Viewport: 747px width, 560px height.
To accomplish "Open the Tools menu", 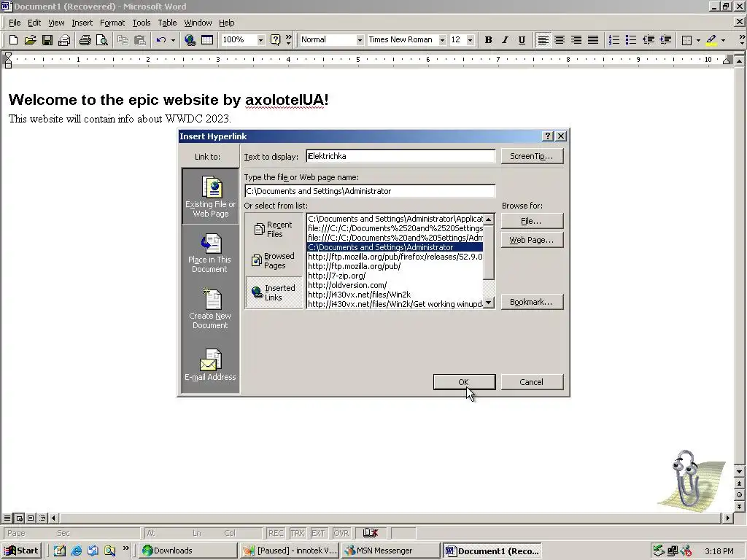I will pos(141,23).
